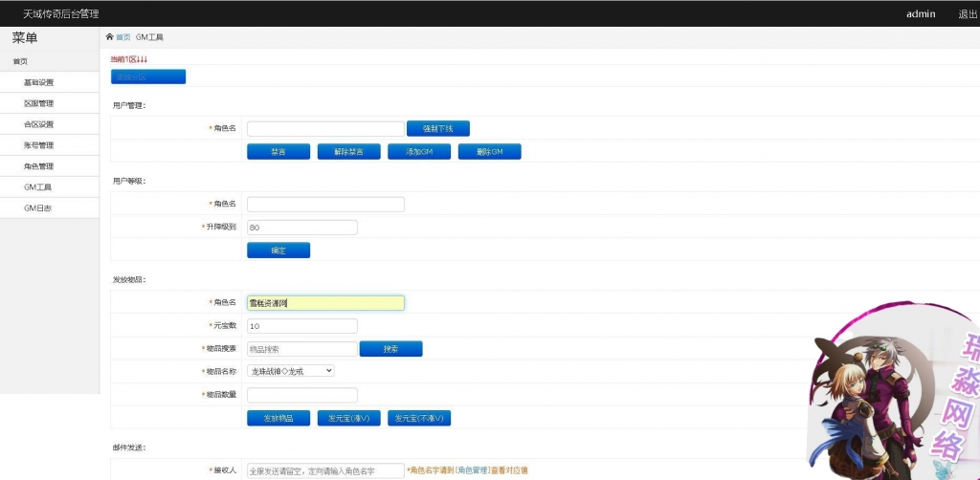Select 区服管理 from the sidebar

point(38,103)
